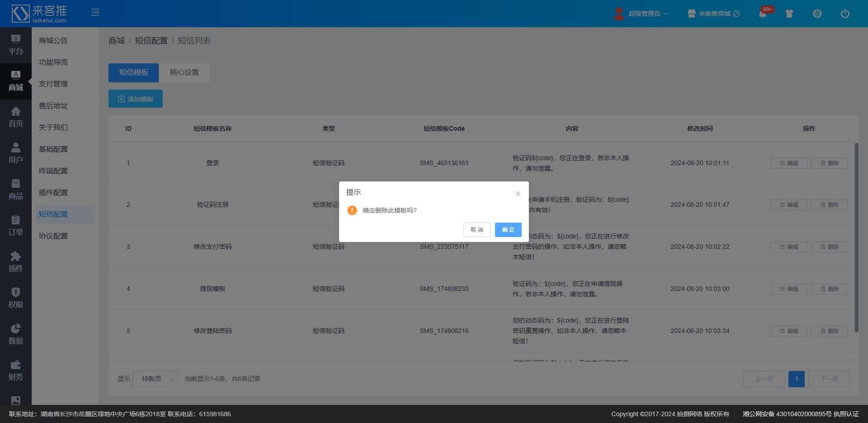Open the globe language icon
868x423 pixels.
point(817,14)
